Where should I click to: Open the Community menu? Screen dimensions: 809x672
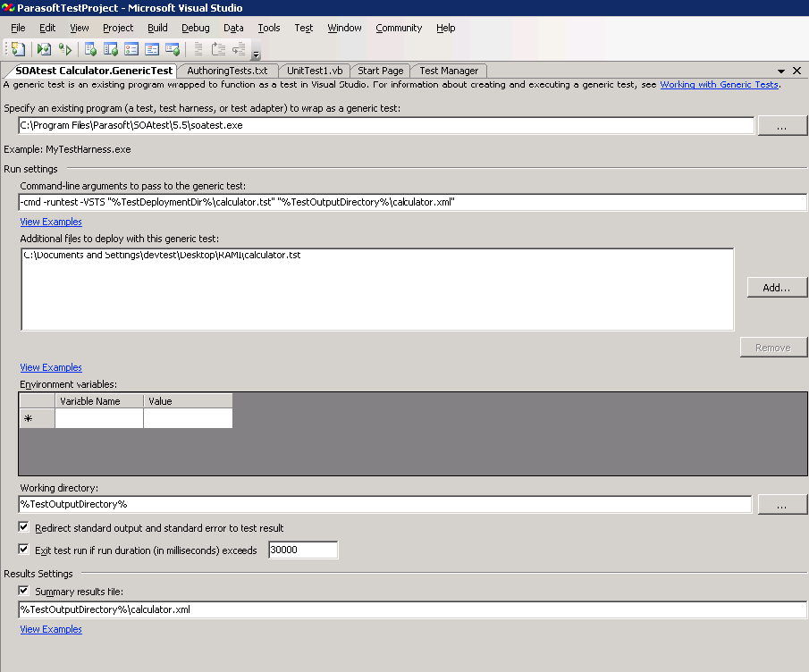pos(399,28)
